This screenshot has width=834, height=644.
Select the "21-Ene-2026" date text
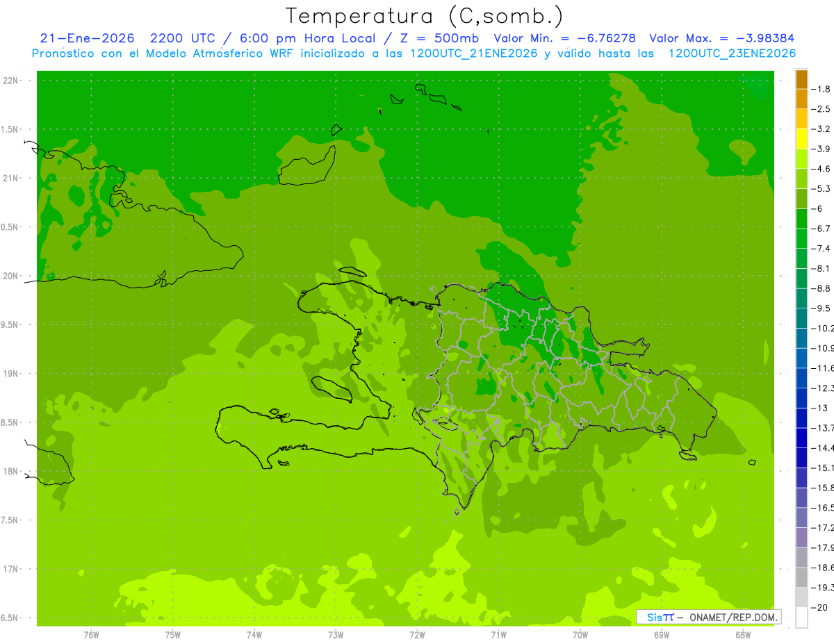point(87,39)
